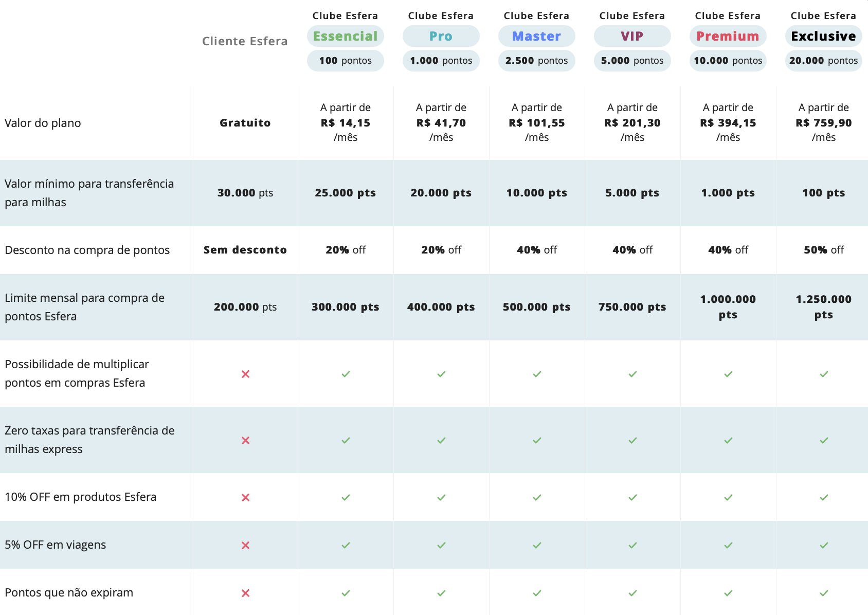Viewport: 868px width, 615px height.
Task: Click the 'R$ 394,15' price
Action: click(x=728, y=123)
